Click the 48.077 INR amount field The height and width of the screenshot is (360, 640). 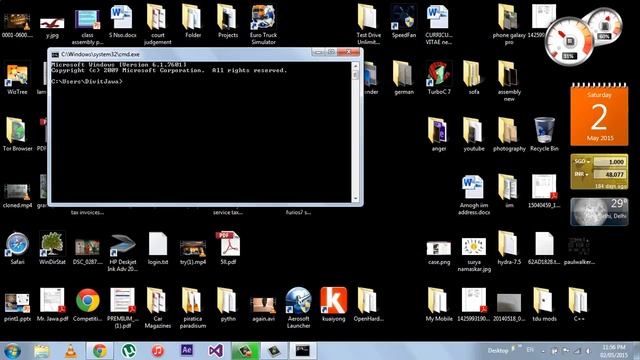(x=609, y=174)
